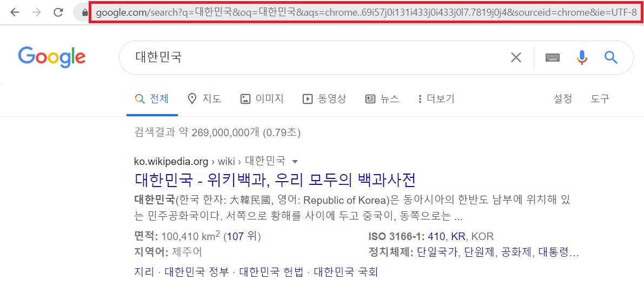Open the on-screen keyboard input tool
644x286 pixels.
(553, 57)
